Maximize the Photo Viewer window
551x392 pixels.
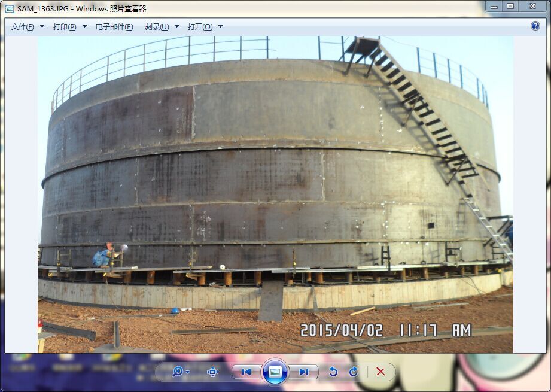pos(510,6)
